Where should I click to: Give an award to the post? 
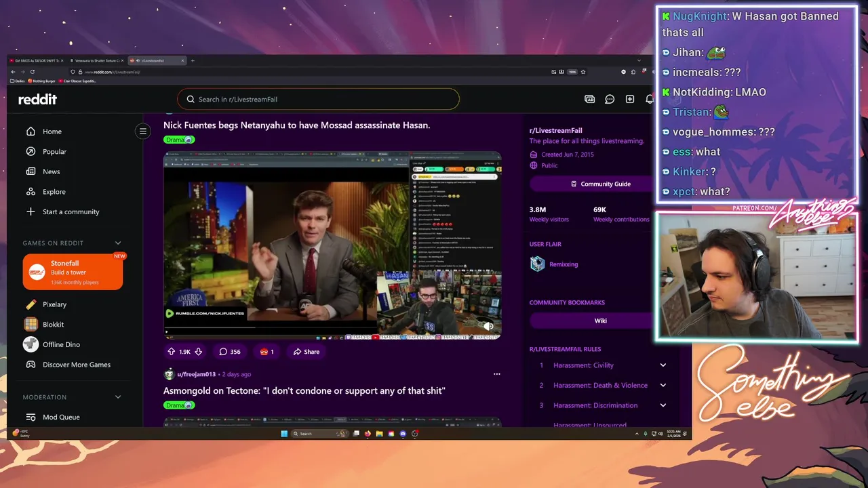click(x=267, y=352)
